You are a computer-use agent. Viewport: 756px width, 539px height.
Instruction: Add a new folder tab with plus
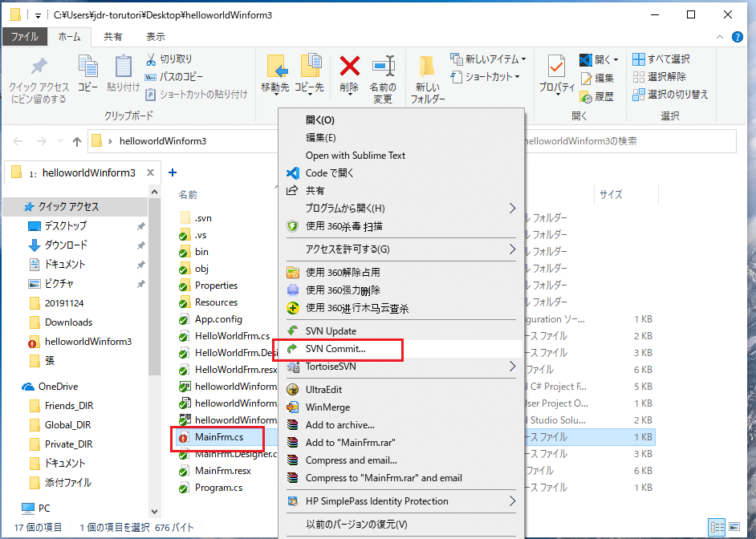[x=173, y=172]
